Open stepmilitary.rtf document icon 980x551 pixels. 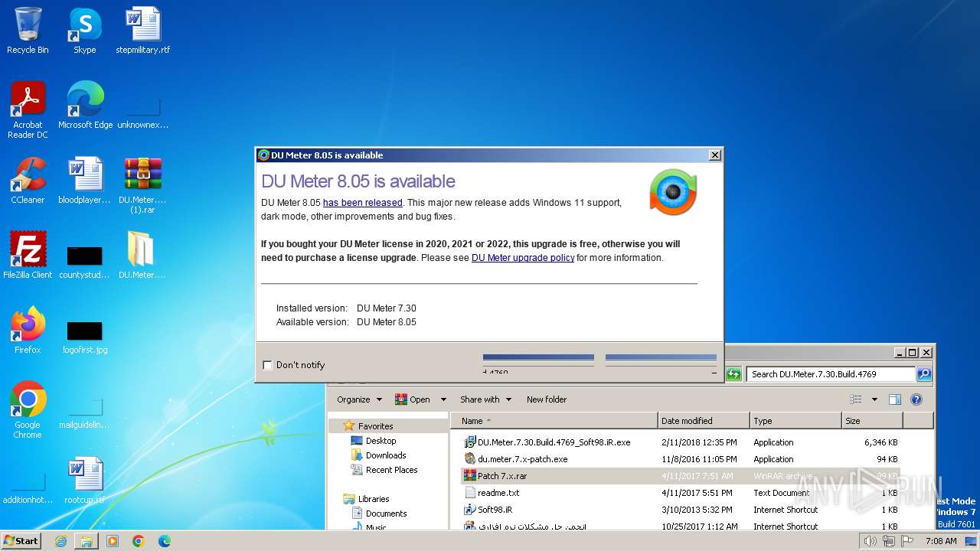(142, 31)
